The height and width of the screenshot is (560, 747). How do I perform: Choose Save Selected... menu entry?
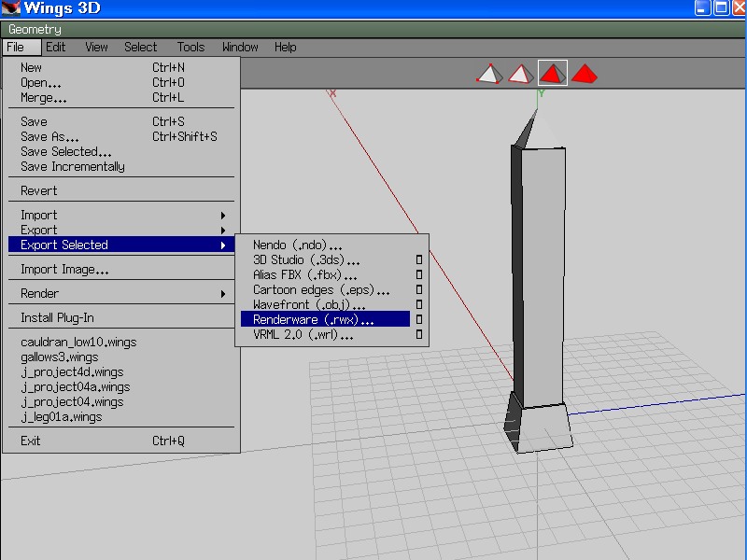click(x=121, y=151)
